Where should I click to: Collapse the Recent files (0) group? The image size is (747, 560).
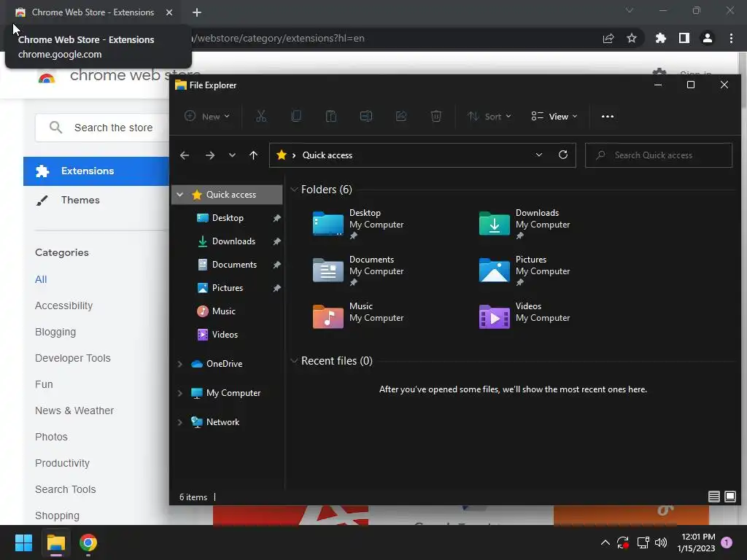(295, 361)
